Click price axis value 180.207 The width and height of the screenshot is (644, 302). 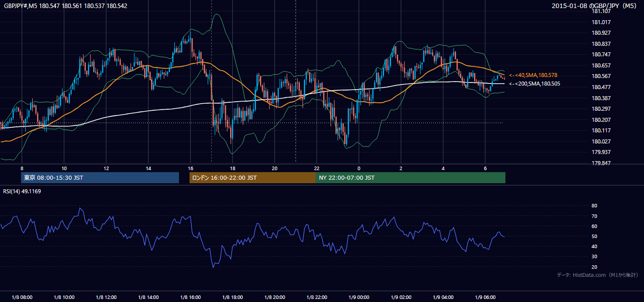coord(601,120)
